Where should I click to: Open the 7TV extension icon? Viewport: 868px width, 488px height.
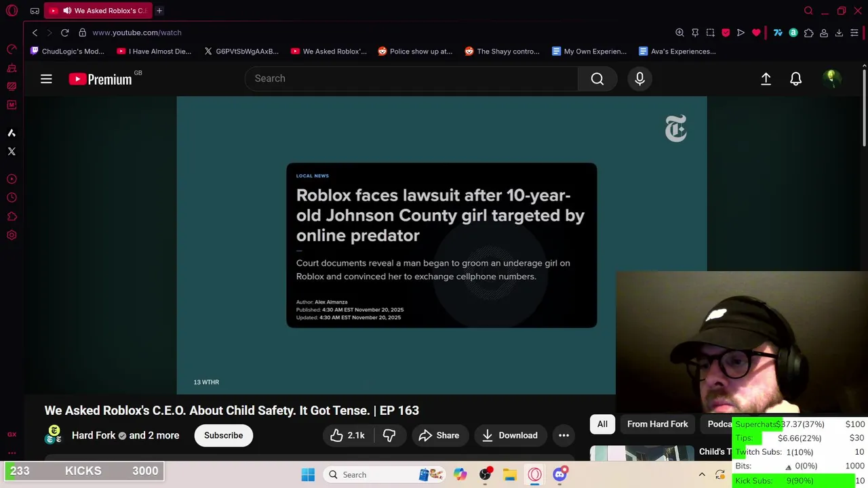(778, 33)
